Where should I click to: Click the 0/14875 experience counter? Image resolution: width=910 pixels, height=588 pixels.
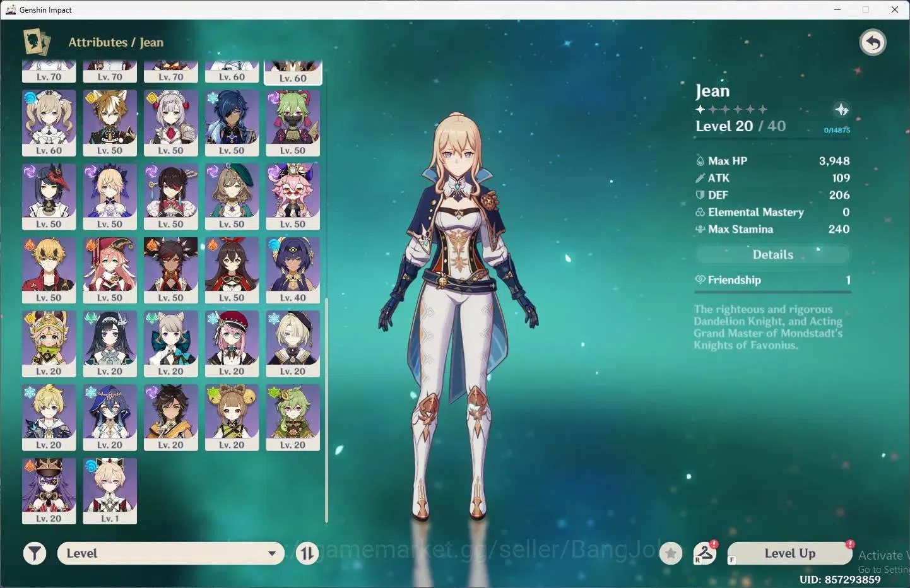(x=837, y=130)
